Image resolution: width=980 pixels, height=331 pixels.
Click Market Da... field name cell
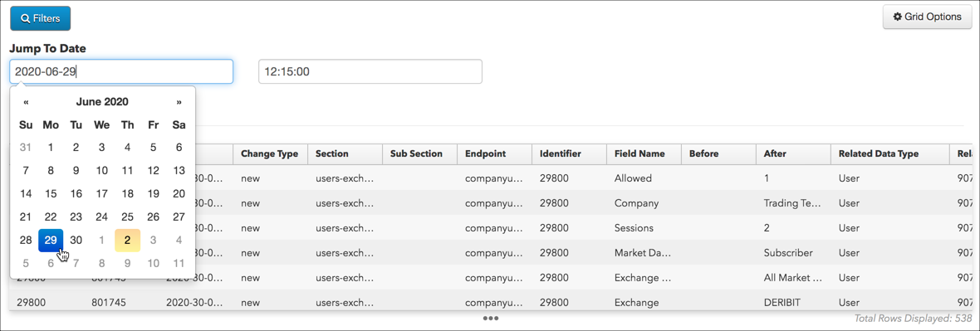[x=644, y=253]
